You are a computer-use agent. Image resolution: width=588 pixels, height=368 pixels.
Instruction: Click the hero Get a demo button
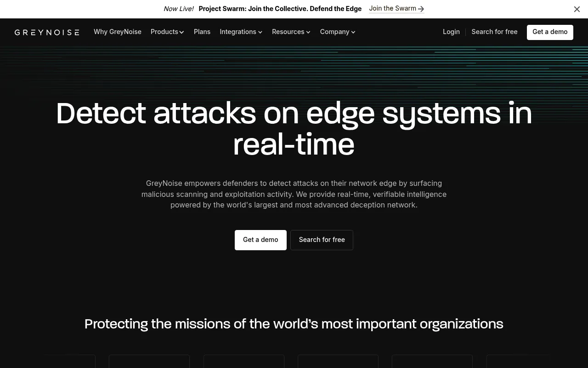(x=260, y=240)
